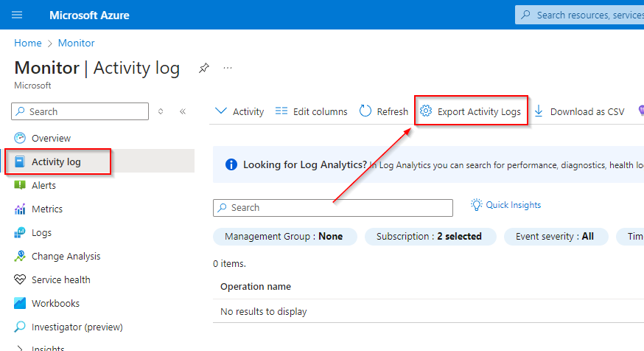
Task: Click the activity log Search field
Action: [x=333, y=208]
